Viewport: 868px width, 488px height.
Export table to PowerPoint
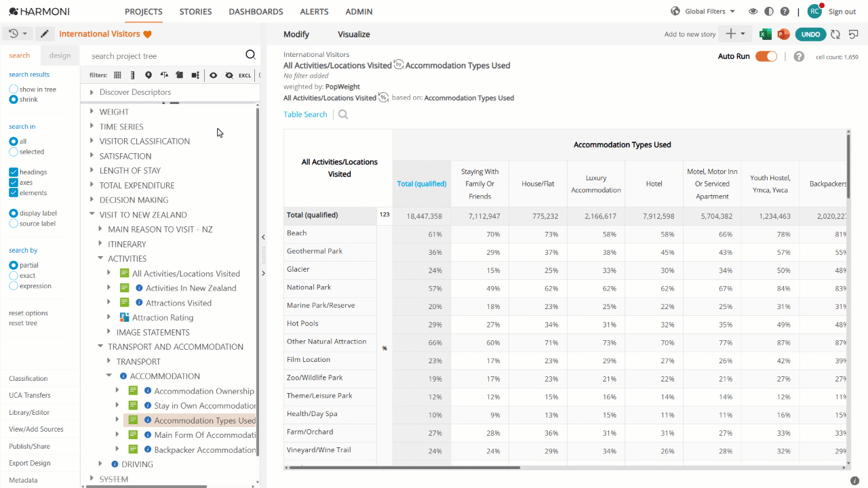point(783,34)
